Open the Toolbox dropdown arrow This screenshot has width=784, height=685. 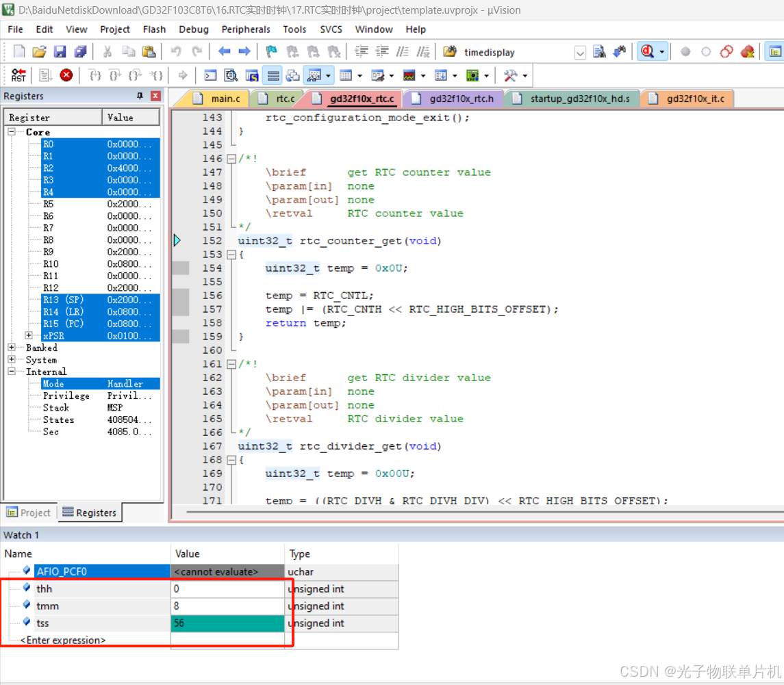pyautogui.click(x=524, y=76)
